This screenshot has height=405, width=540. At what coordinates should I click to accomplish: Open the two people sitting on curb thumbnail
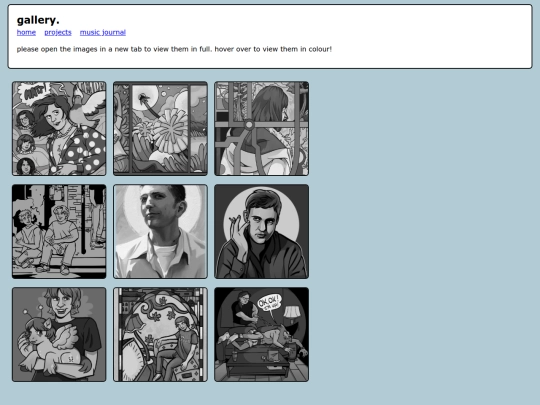tap(59, 231)
